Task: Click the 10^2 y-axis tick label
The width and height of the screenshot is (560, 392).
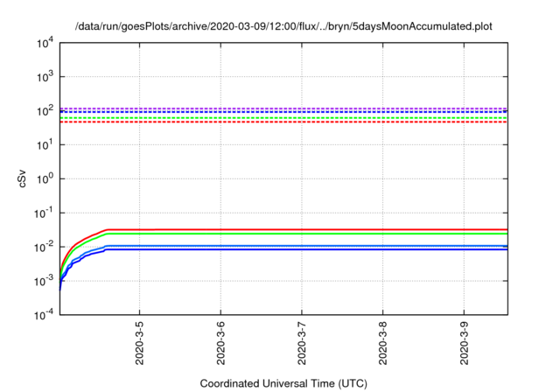Action: [x=45, y=110]
